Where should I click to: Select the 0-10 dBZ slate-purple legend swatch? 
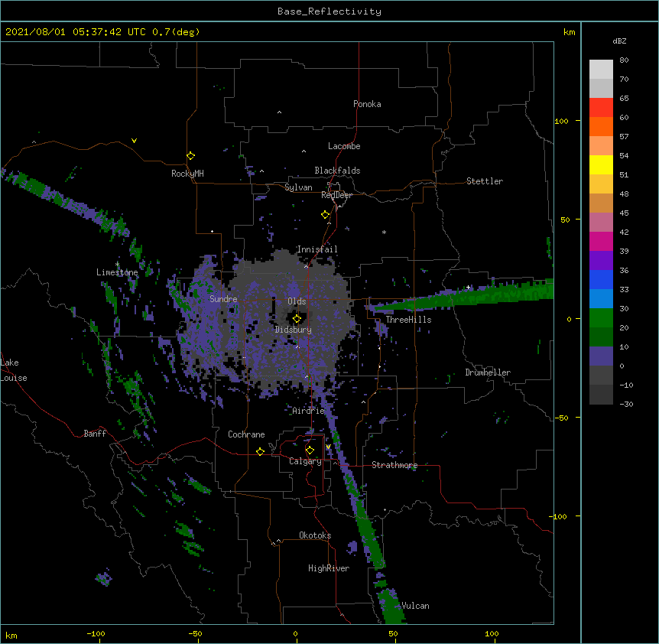pos(601,356)
